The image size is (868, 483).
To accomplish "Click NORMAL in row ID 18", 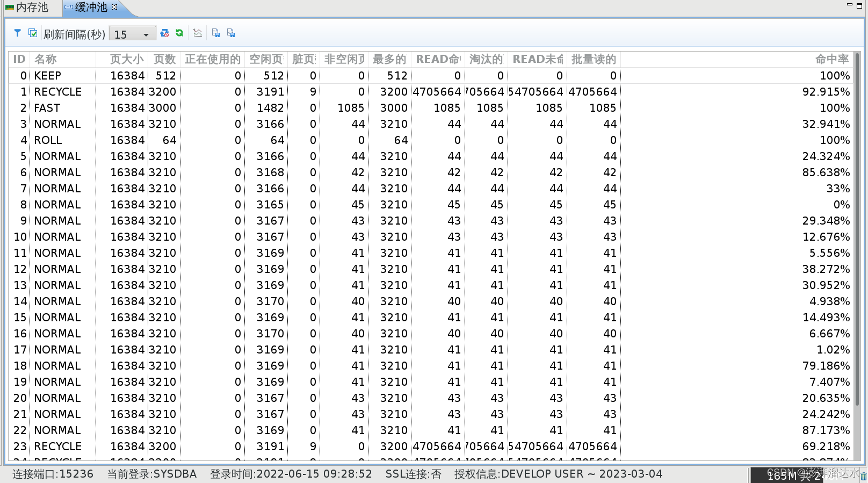I will point(57,366).
